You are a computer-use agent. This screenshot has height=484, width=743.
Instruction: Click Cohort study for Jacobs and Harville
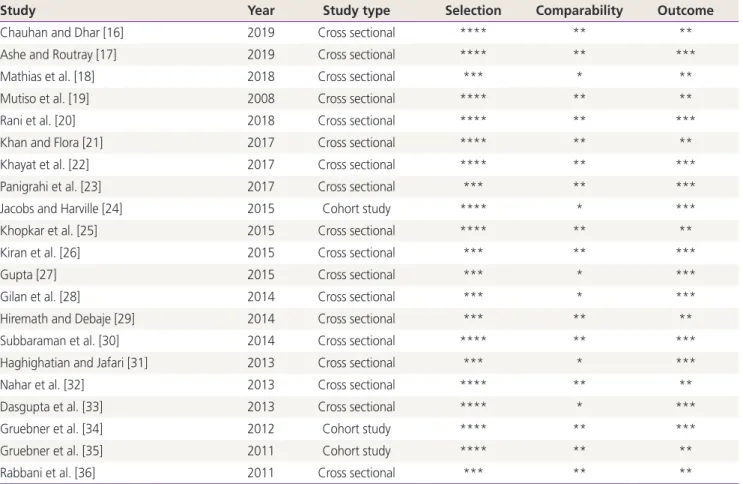pyautogui.click(x=356, y=209)
